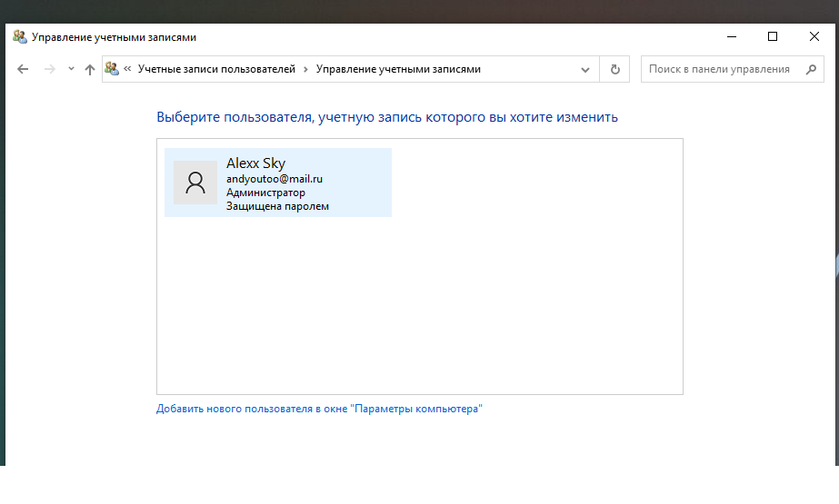This screenshot has width=839, height=504.
Task: Minimize the account management window
Action: point(732,37)
